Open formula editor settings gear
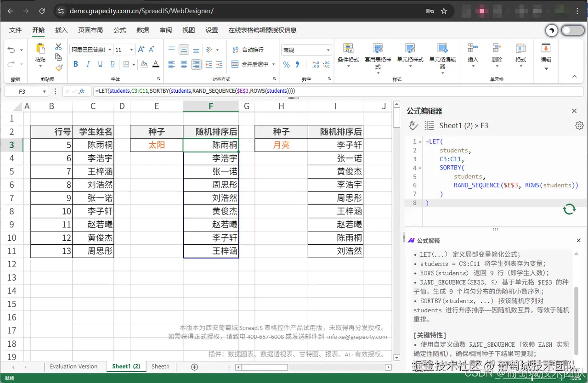This screenshot has width=588, height=383. [579, 125]
